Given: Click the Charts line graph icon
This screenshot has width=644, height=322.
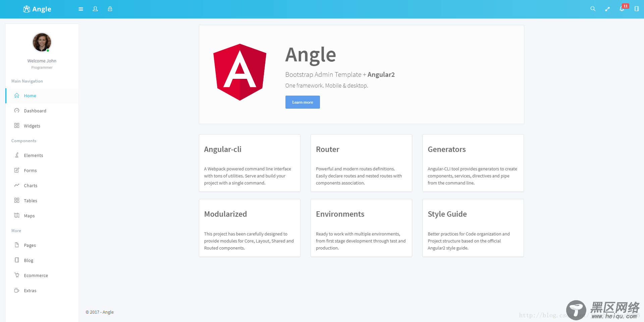Looking at the screenshot, I should (x=17, y=185).
